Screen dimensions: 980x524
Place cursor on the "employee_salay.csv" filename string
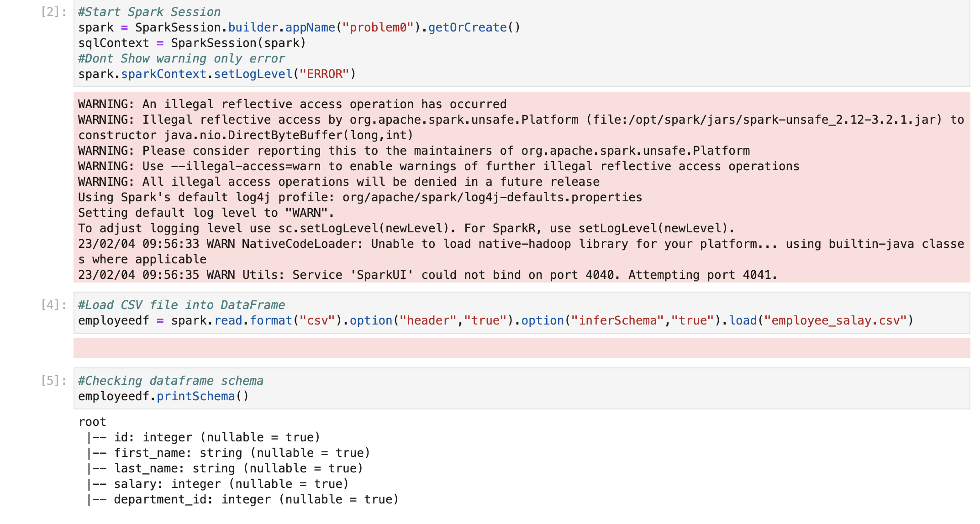[835, 321]
